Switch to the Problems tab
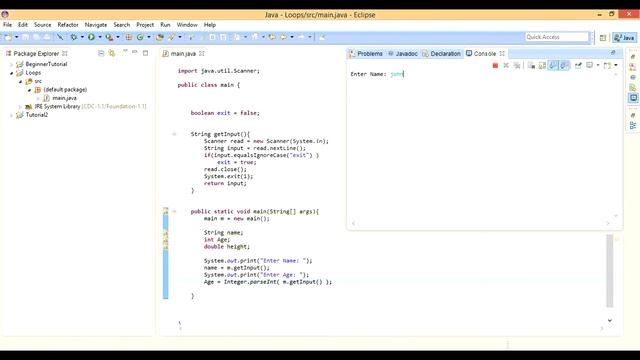 tap(366, 53)
